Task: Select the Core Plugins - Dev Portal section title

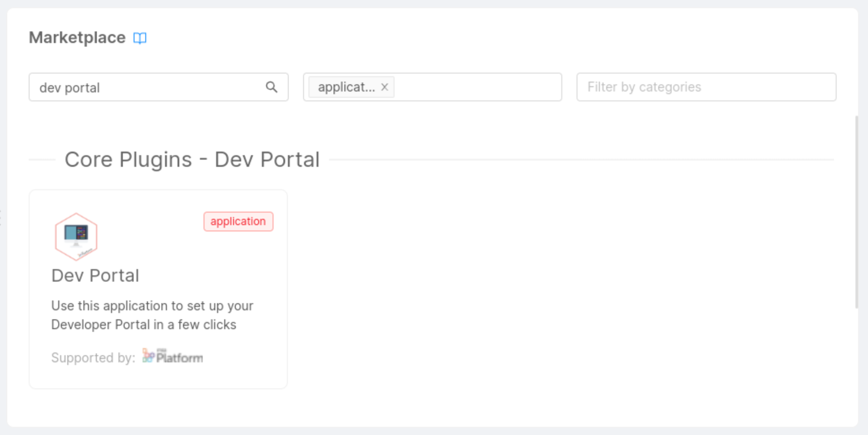Action: 192,159
